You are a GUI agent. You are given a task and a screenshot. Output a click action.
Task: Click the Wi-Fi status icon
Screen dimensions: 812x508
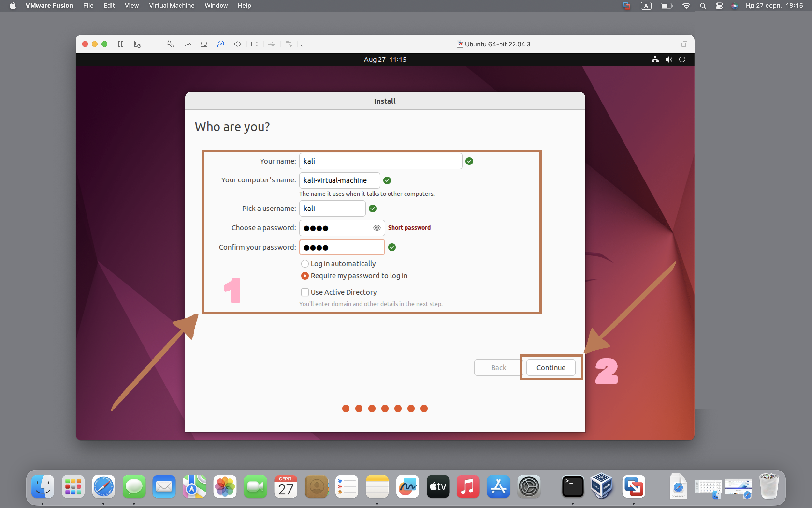click(x=686, y=6)
